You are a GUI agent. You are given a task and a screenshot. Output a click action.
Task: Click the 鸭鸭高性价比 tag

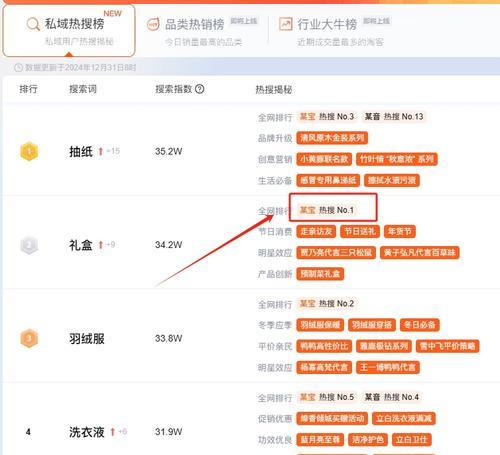[324, 346]
